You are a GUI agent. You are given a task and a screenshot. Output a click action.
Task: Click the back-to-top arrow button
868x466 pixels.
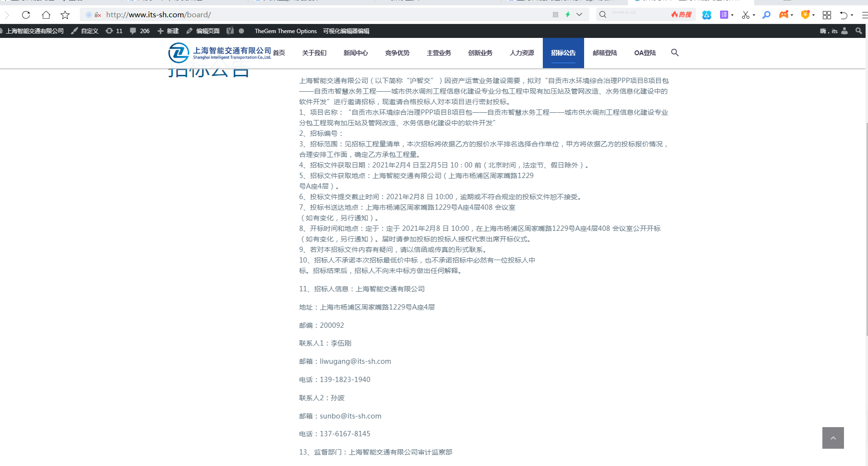pos(833,438)
